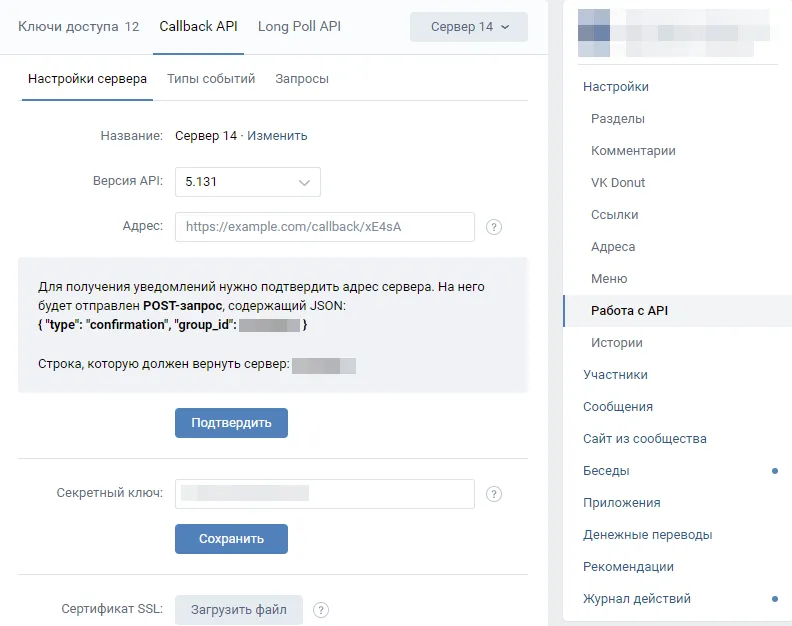Image resolution: width=792 pixels, height=626 pixels.
Task: Open Ссылки in the sidebar
Action: [x=614, y=215]
